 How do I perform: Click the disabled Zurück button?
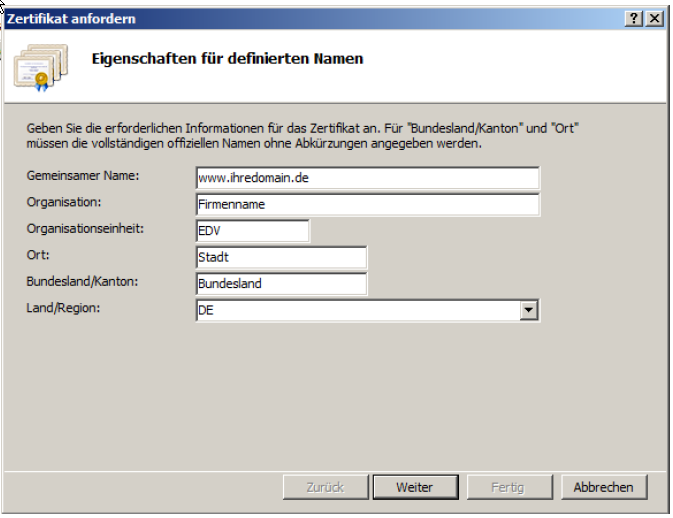(x=326, y=487)
